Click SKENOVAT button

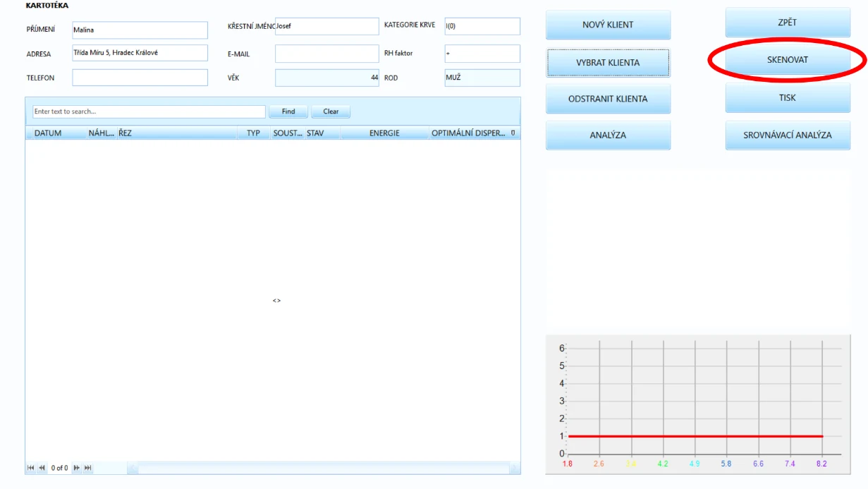[788, 60]
